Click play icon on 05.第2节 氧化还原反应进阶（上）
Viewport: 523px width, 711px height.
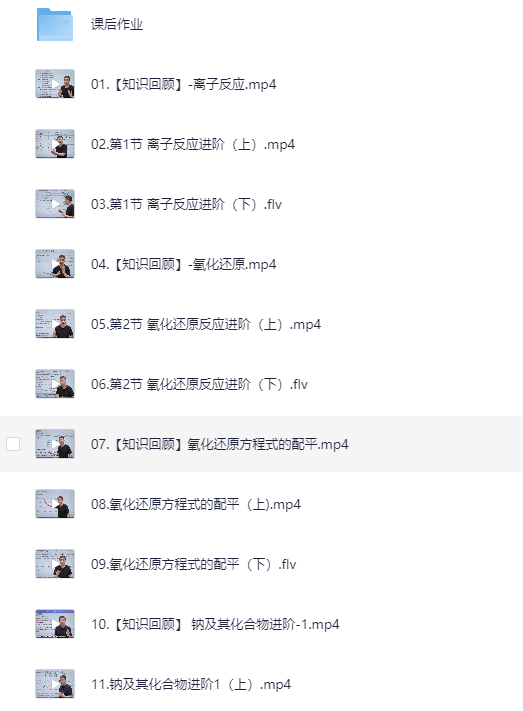tap(55, 324)
